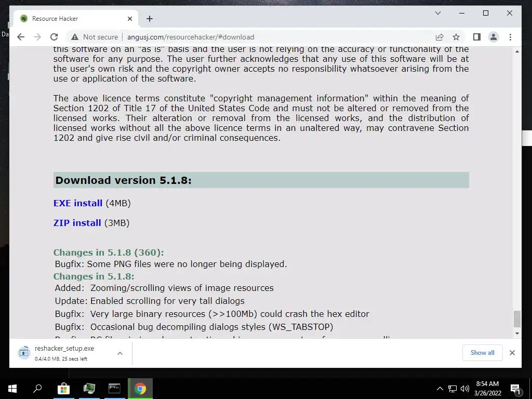This screenshot has width=532, height=399.
Task: Click the Changes in 5.1.8 (360) heading
Action: point(109,252)
